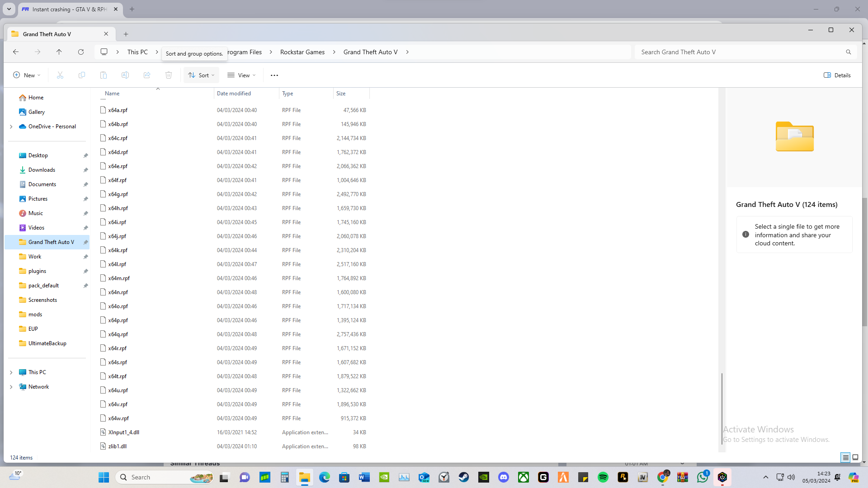Click the Delete trash icon
Viewport: 868px width, 488px height.
point(169,75)
